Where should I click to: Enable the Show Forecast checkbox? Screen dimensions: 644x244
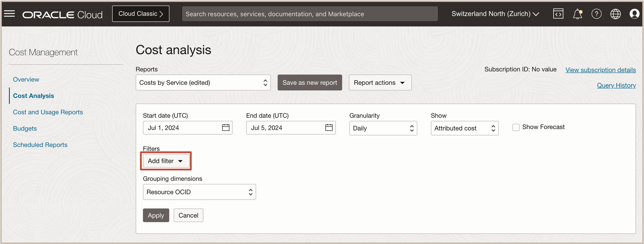coord(516,127)
